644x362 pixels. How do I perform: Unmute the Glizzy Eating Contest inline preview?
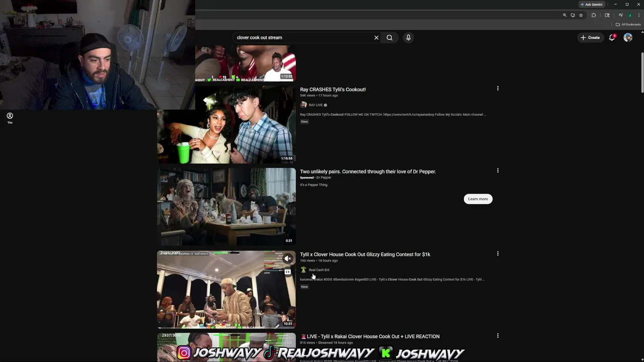pos(288,259)
